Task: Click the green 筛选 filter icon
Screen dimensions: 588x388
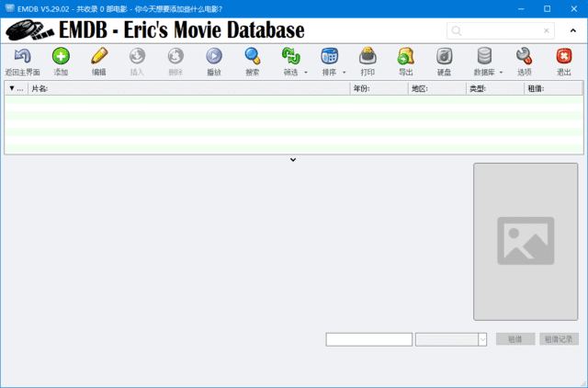Action: (x=291, y=56)
